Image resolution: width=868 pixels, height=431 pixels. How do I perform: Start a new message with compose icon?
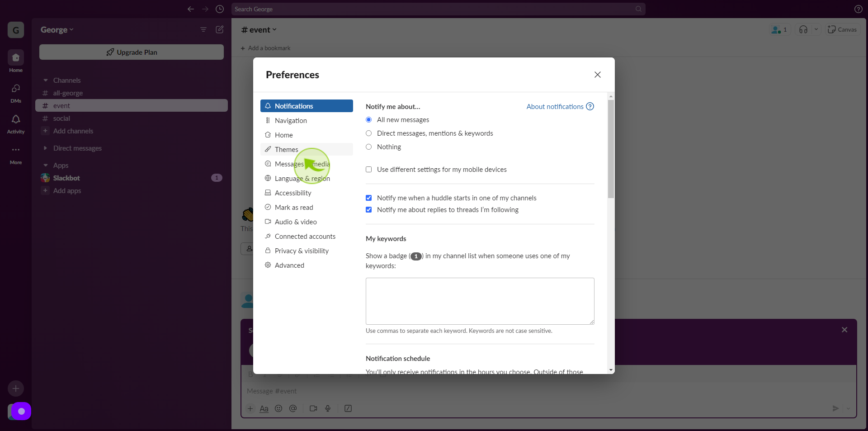pos(220,29)
